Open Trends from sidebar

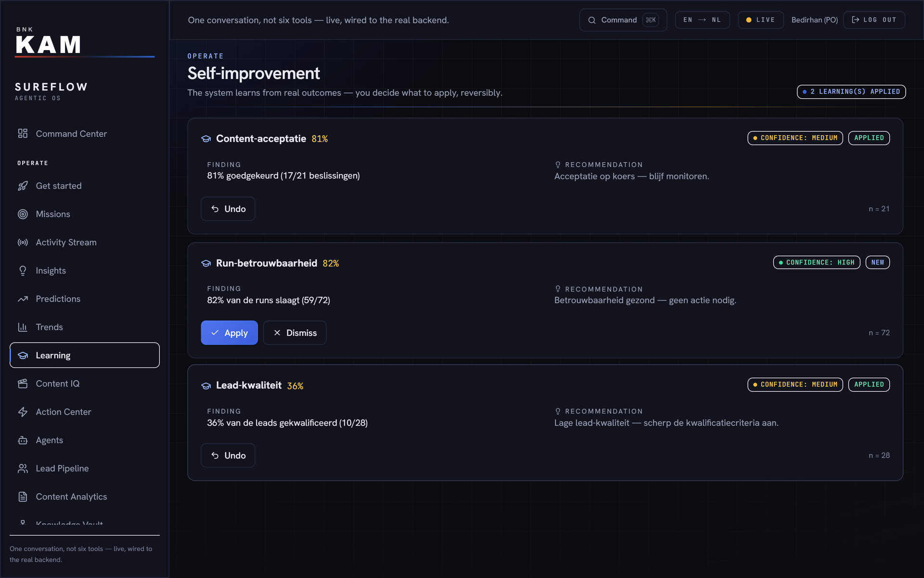[85, 327]
